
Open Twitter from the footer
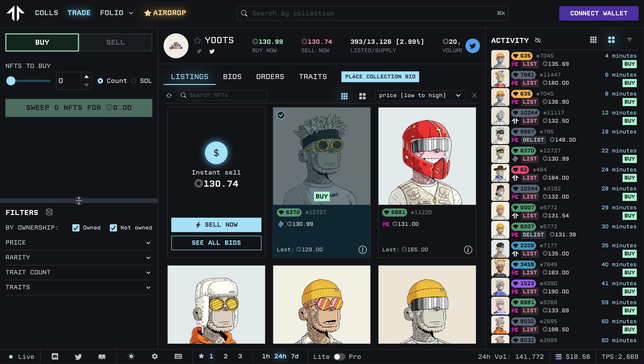click(x=78, y=357)
